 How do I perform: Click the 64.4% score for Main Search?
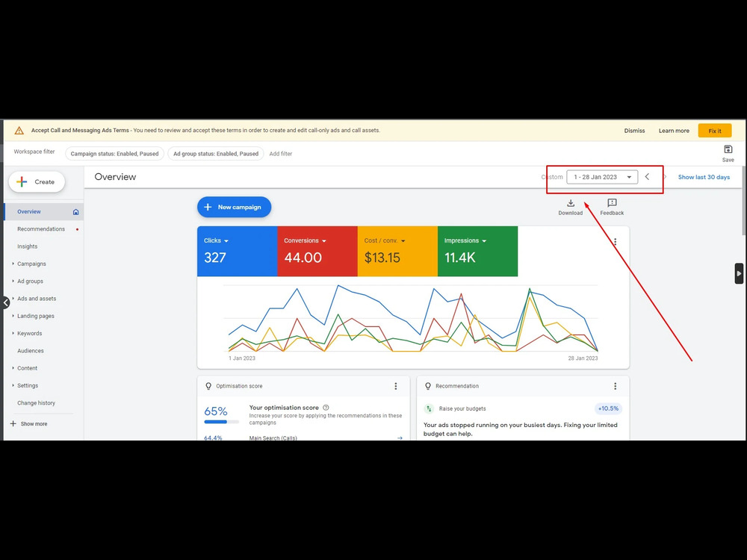pyautogui.click(x=213, y=438)
